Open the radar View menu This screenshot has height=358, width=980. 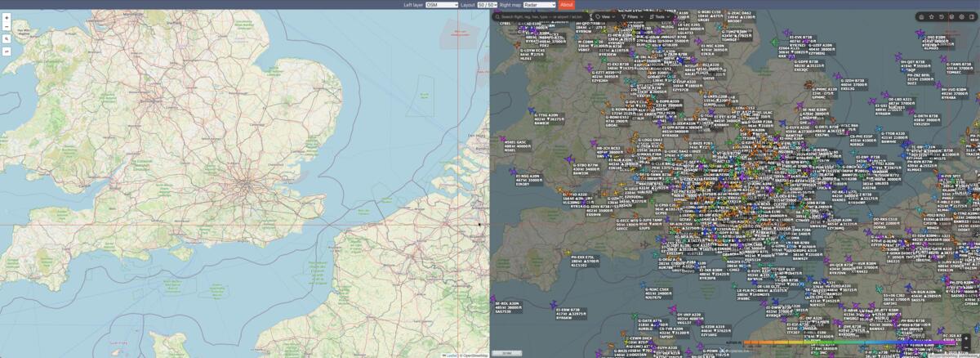(604, 16)
